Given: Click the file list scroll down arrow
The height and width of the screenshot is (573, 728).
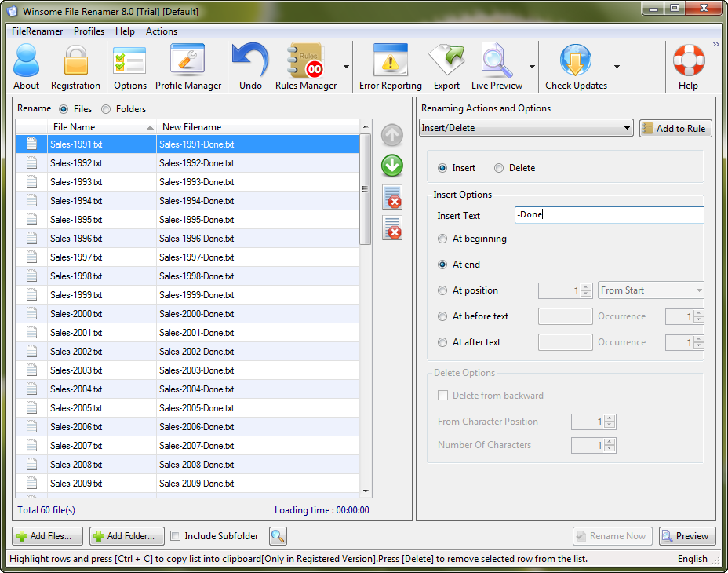Looking at the screenshot, I should (x=366, y=491).
